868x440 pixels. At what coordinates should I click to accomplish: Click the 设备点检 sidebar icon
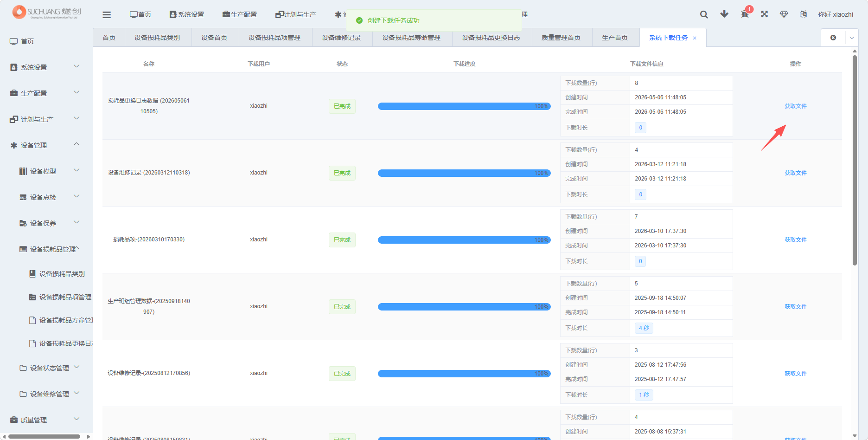pyautogui.click(x=23, y=197)
